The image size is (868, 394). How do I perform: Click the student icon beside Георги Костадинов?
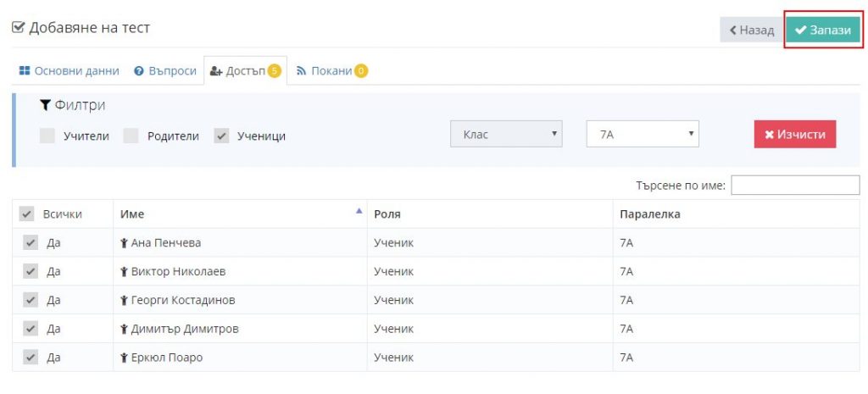click(x=124, y=301)
